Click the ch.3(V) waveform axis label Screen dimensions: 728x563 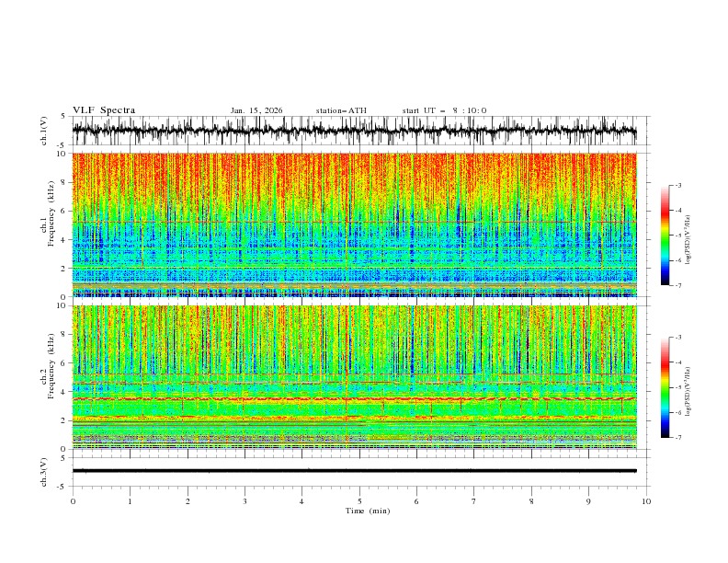(x=44, y=472)
